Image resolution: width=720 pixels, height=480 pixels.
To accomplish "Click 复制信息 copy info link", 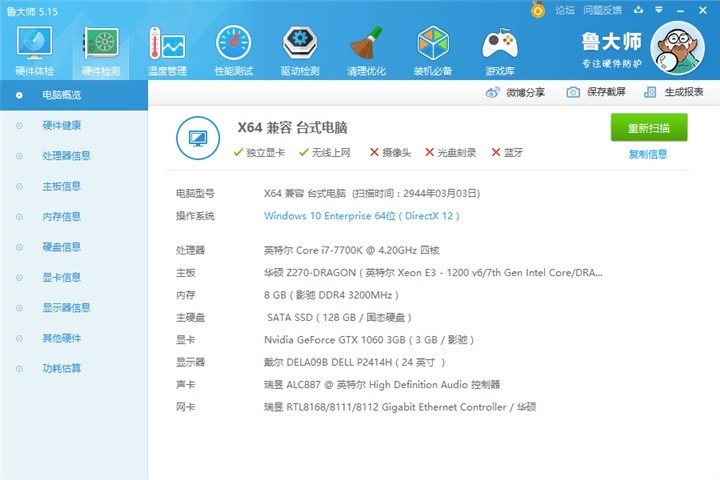I will tap(648, 154).
